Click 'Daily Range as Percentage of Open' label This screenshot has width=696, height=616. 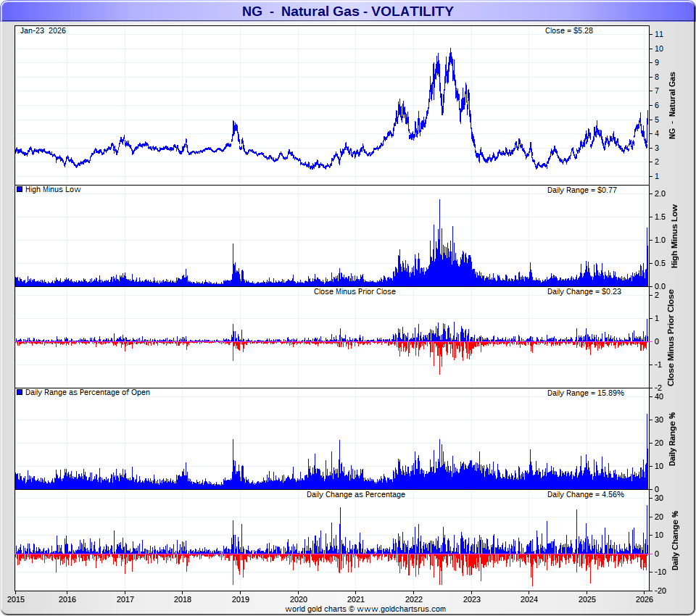point(88,392)
